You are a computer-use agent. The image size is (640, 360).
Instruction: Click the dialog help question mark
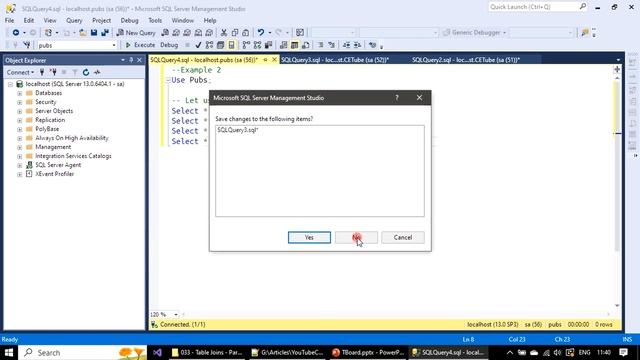tap(397, 98)
